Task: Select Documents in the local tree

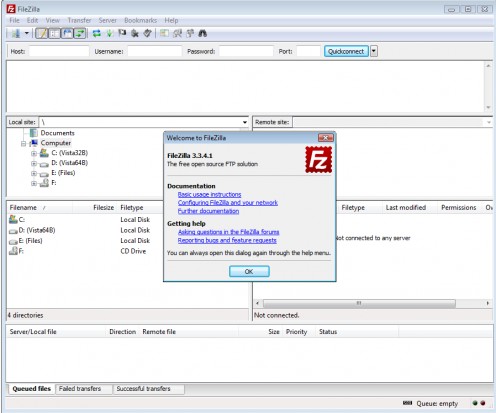Action: click(x=57, y=133)
